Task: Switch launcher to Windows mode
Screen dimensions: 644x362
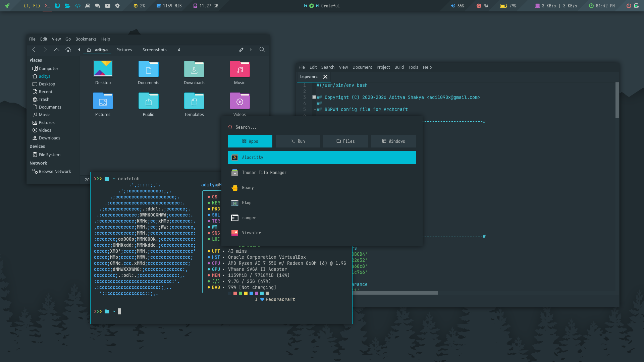Action: click(x=393, y=141)
